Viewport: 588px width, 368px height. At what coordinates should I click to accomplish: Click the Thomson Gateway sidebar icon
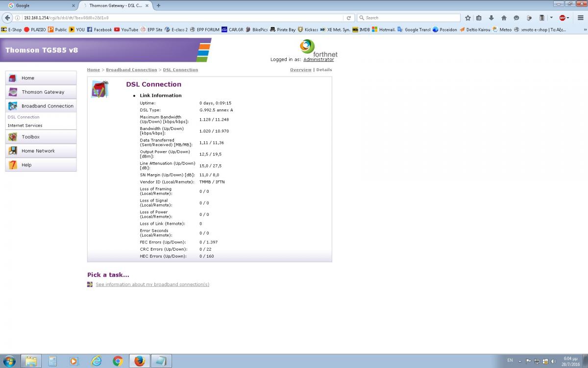[13, 92]
